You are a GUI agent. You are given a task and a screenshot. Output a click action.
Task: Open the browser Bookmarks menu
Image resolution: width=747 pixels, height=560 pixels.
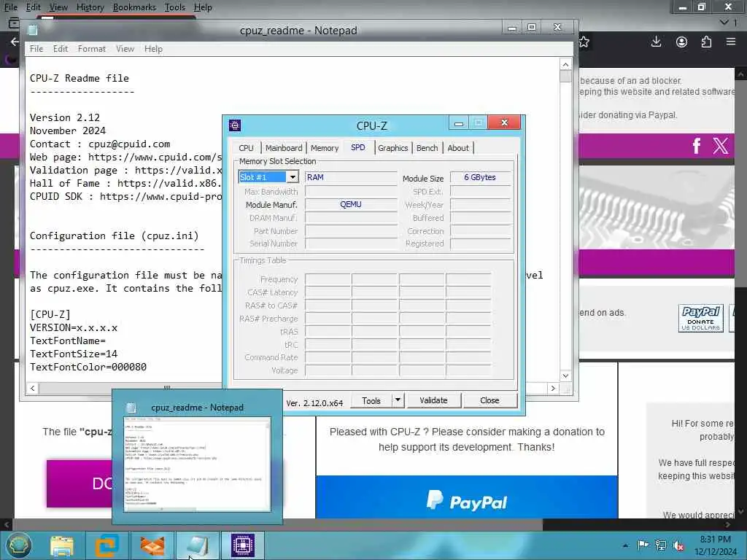tap(134, 7)
